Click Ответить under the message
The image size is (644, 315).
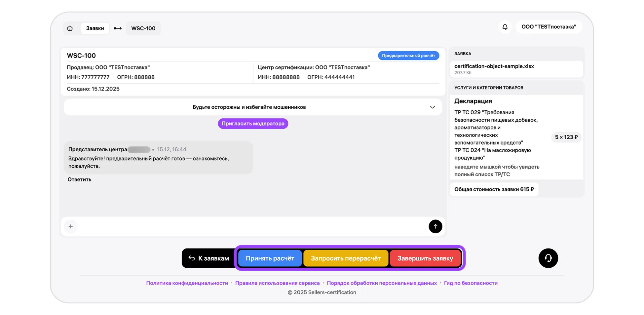pyautogui.click(x=79, y=180)
